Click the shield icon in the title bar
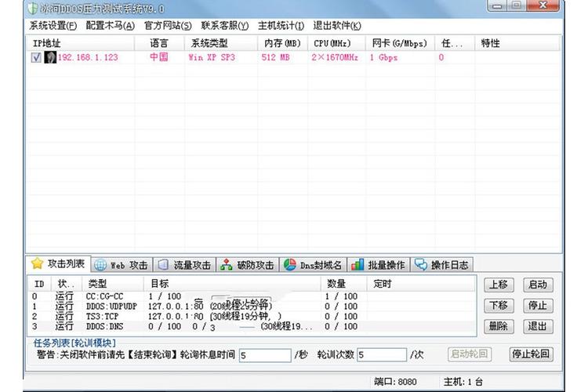 click(31, 9)
